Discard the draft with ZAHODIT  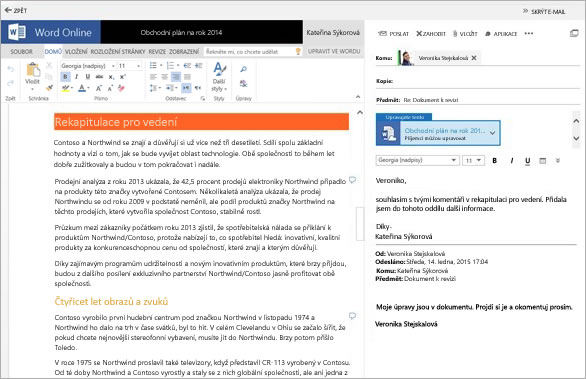[431, 34]
